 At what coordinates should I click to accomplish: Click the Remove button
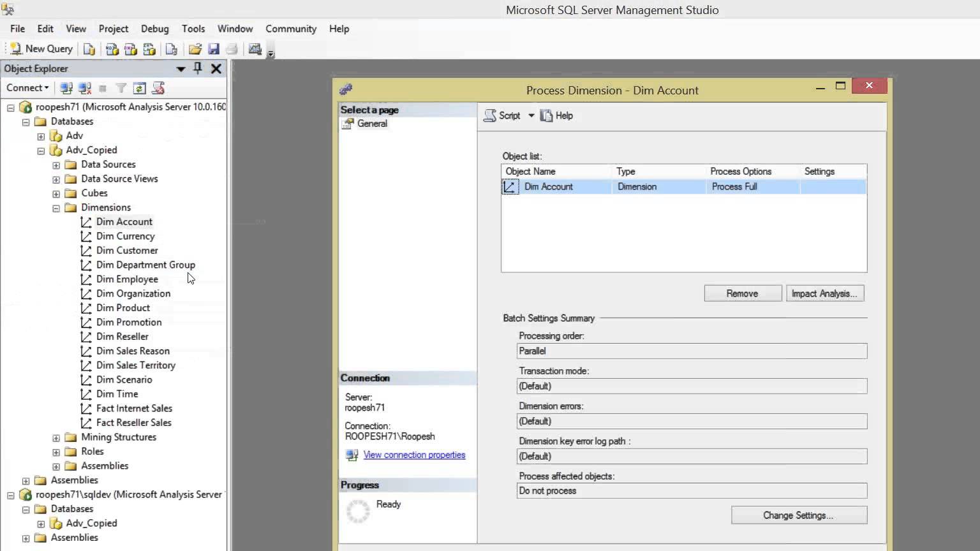[x=743, y=293]
